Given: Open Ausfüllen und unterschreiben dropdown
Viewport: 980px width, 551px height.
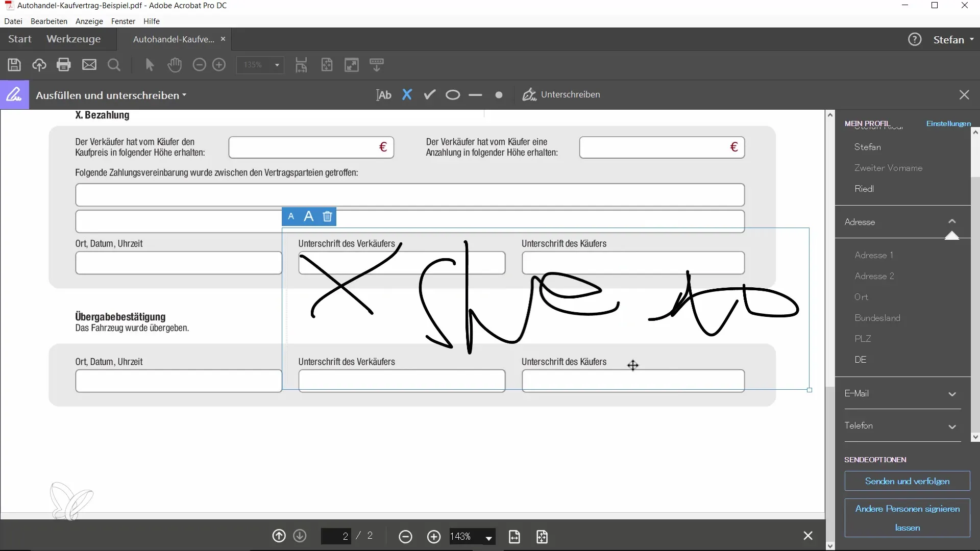Looking at the screenshot, I should click(111, 95).
